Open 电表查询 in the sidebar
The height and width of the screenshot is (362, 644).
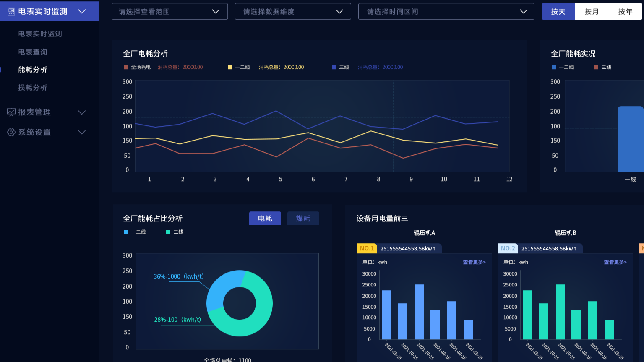point(33,52)
